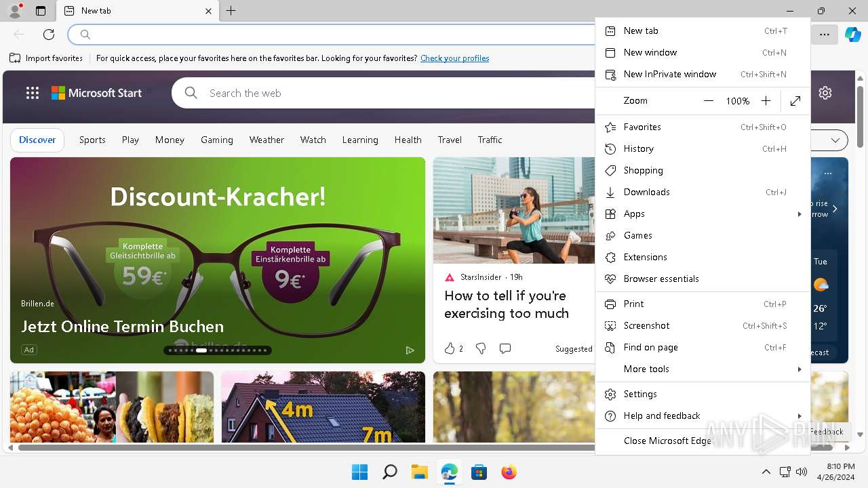
Task: Show hidden system tray icons
Action: click(x=766, y=472)
